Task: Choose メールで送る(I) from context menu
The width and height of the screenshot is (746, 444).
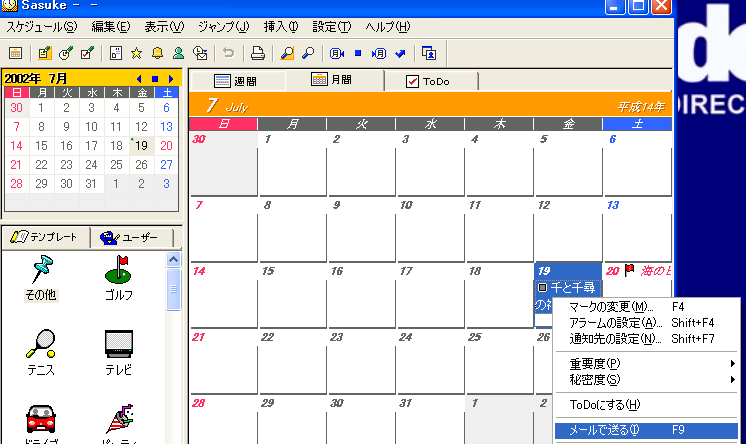Action: pos(646,430)
